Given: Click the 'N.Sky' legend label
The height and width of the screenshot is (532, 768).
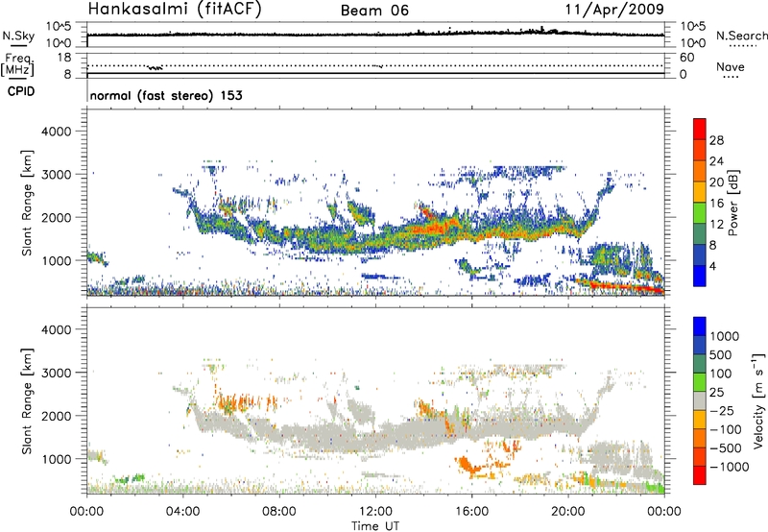Looking at the screenshot, I should [18, 36].
